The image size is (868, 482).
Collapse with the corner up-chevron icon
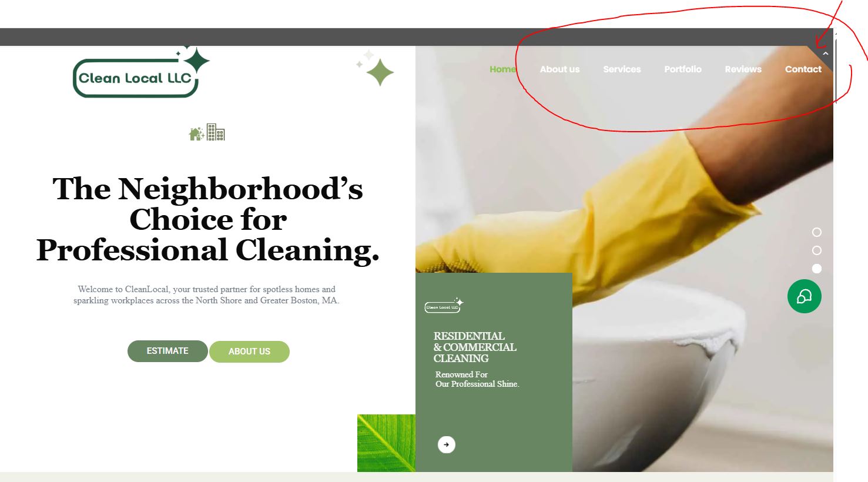pyautogui.click(x=826, y=53)
